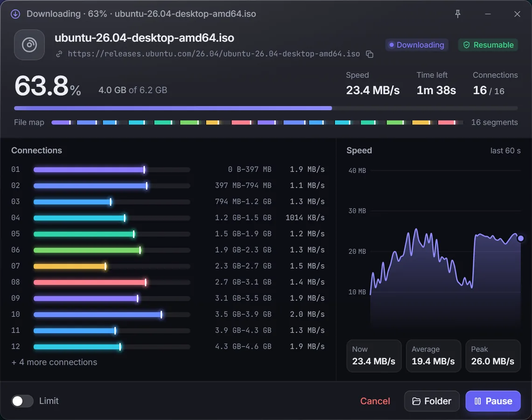The width and height of the screenshot is (532, 420).
Task: Click the link icon beside the URL
Action: click(x=59, y=54)
